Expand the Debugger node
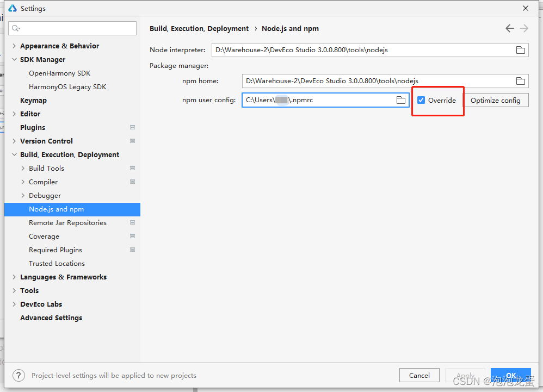Viewport: 543px width, 392px height. click(23, 196)
